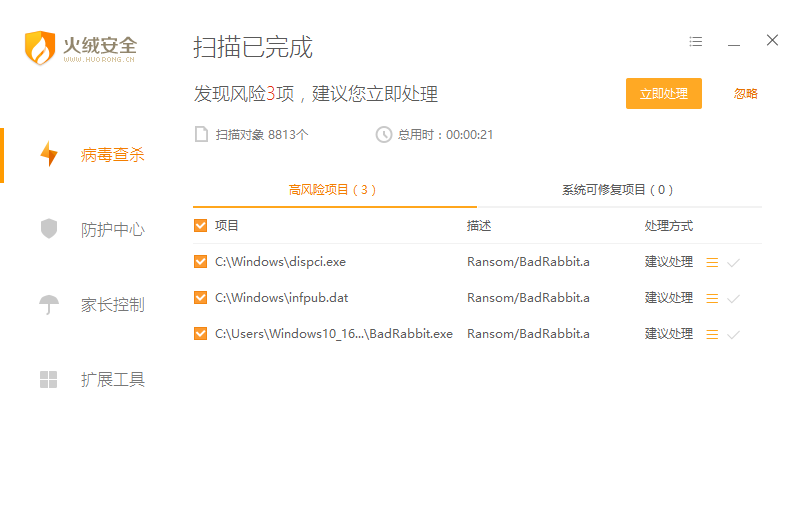
Task: Open handling options list for dispci.exe
Action: (712, 263)
